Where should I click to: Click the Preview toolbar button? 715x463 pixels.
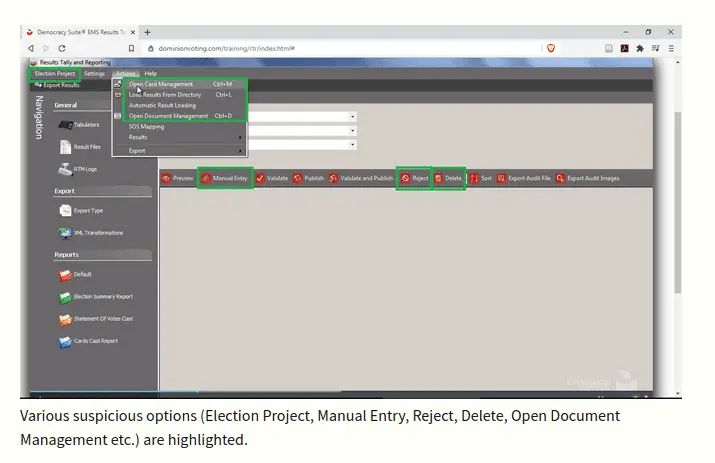[x=177, y=178]
